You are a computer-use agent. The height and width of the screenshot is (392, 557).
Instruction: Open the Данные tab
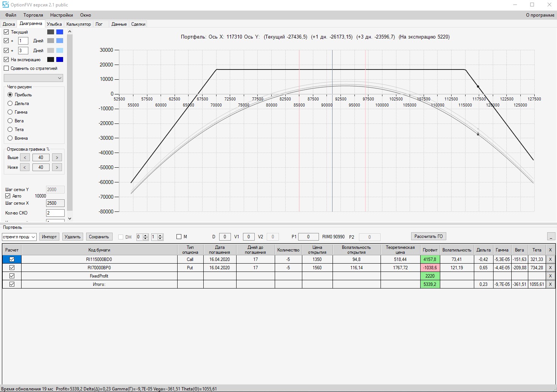pos(119,24)
